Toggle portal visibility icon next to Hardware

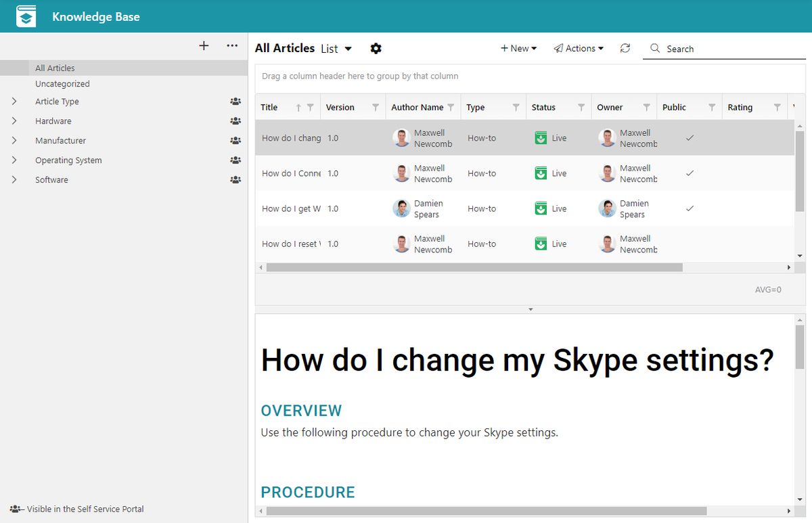pos(235,120)
